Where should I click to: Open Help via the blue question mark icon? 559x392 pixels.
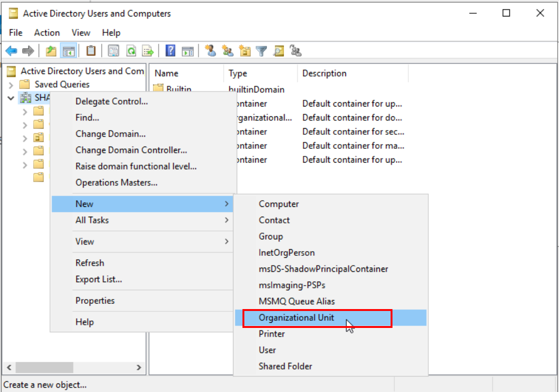click(170, 51)
